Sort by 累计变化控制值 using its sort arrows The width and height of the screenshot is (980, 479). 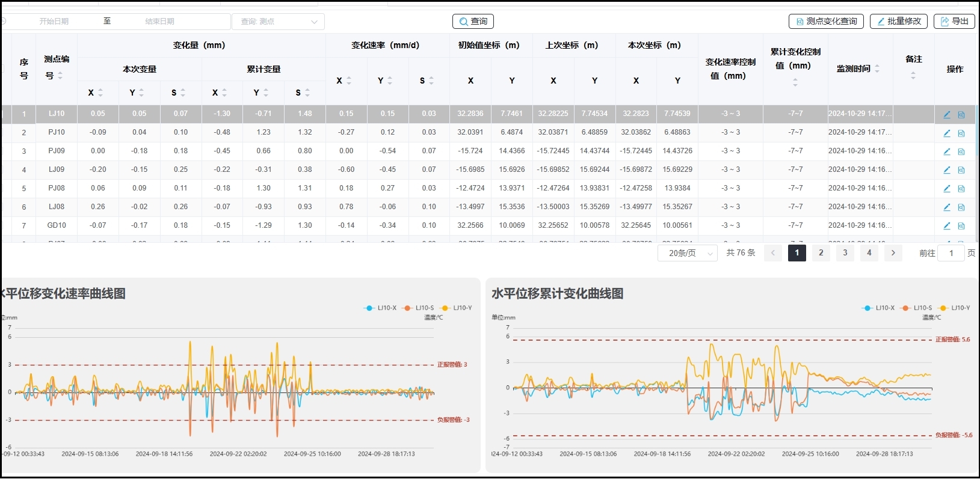pos(795,82)
